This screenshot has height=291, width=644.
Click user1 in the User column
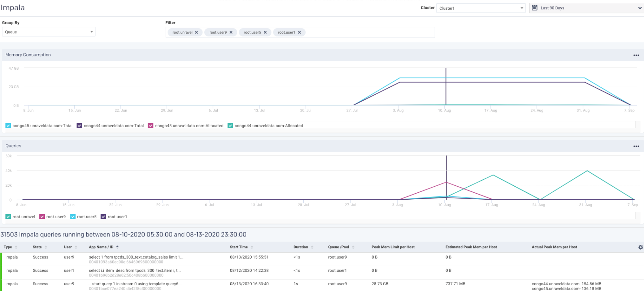[69, 270]
